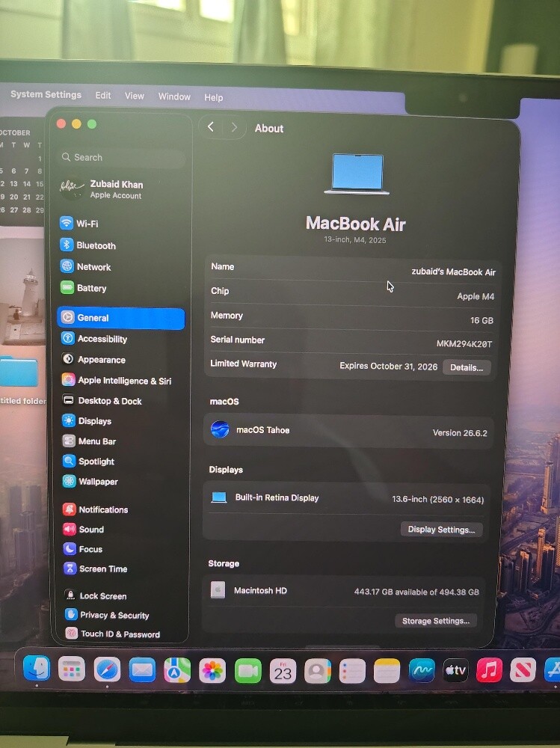The image size is (560, 748).
Task: Click the 16 GB memory value
Action: coord(481,320)
